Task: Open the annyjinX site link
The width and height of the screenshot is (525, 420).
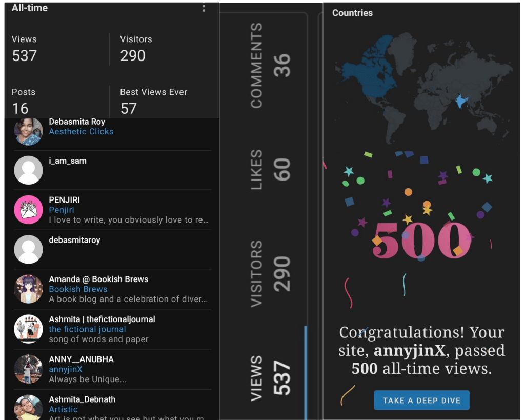Action: (66, 369)
